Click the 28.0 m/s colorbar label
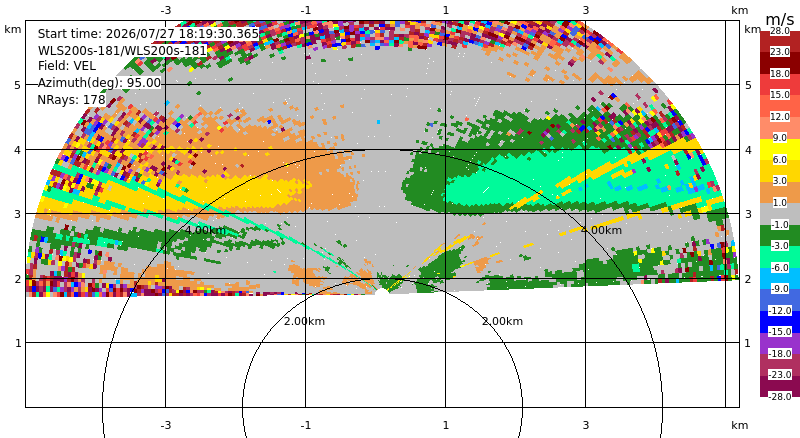800x438 pixels. point(780,31)
